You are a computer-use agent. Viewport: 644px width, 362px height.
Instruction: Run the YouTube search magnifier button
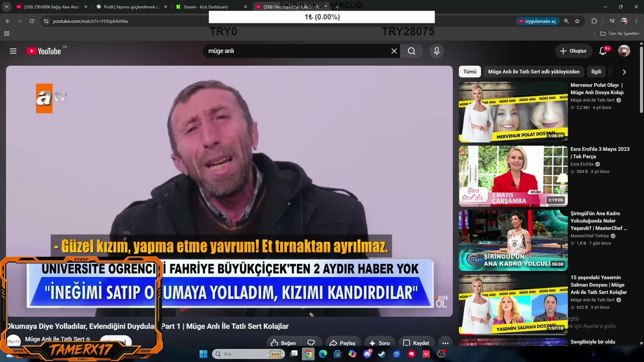412,51
